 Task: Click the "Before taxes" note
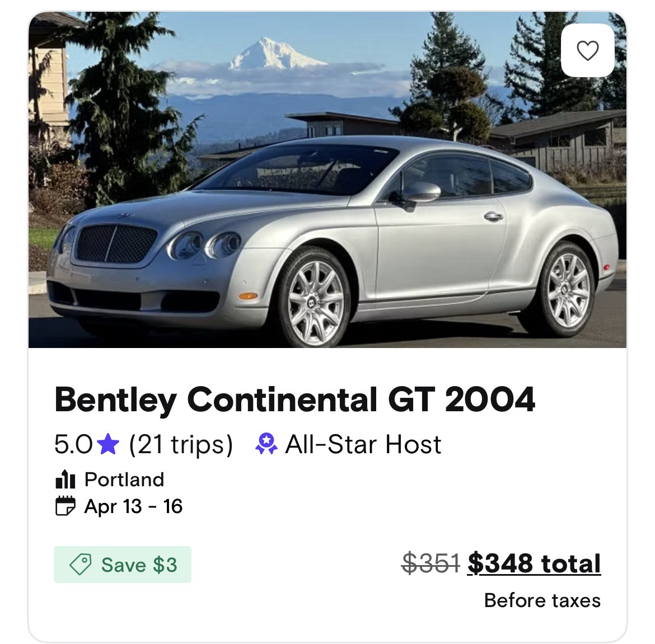tap(542, 600)
